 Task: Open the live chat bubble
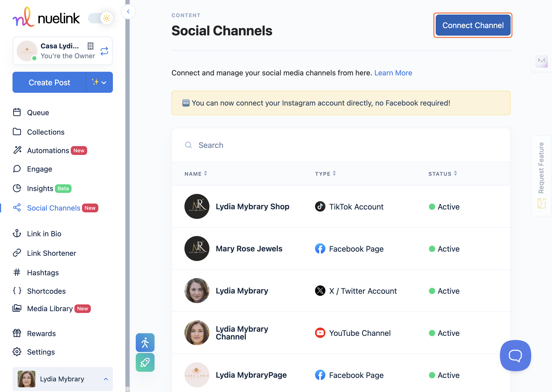tap(515, 355)
